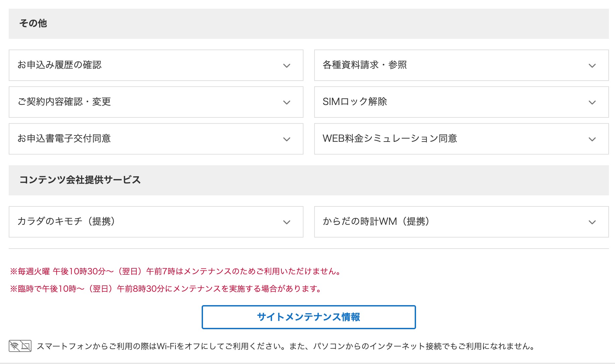This screenshot has width=615, height=364.
Task: Select the SIMロック解除 item label
Action: pyautogui.click(x=355, y=102)
